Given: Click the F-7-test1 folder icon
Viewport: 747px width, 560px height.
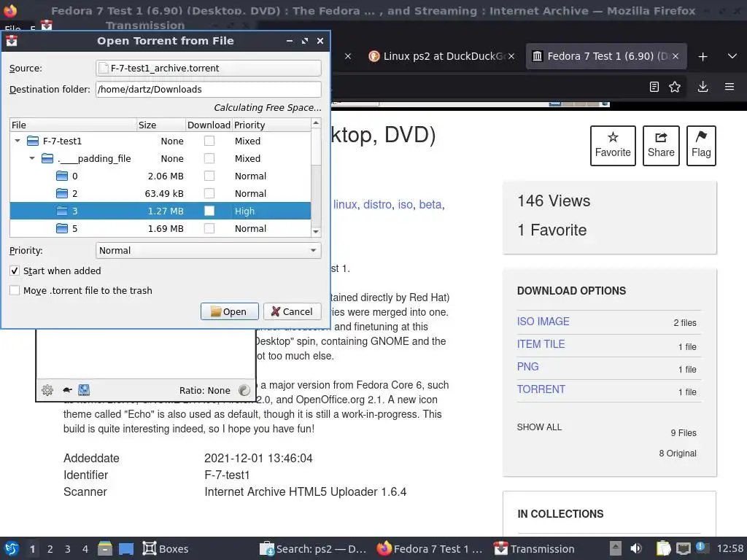Looking at the screenshot, I should (33, 141).
